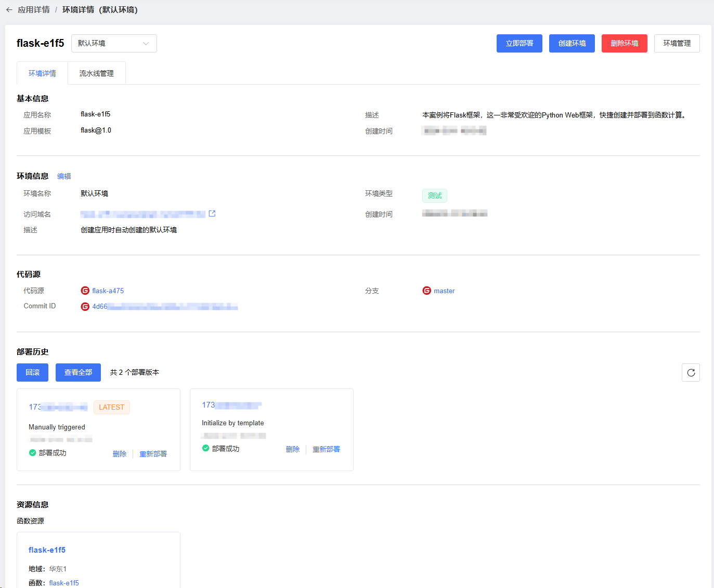
Task: Open the 函数 flask-e1f5 link
Action: pyautogui.click(x=64, y=583)
